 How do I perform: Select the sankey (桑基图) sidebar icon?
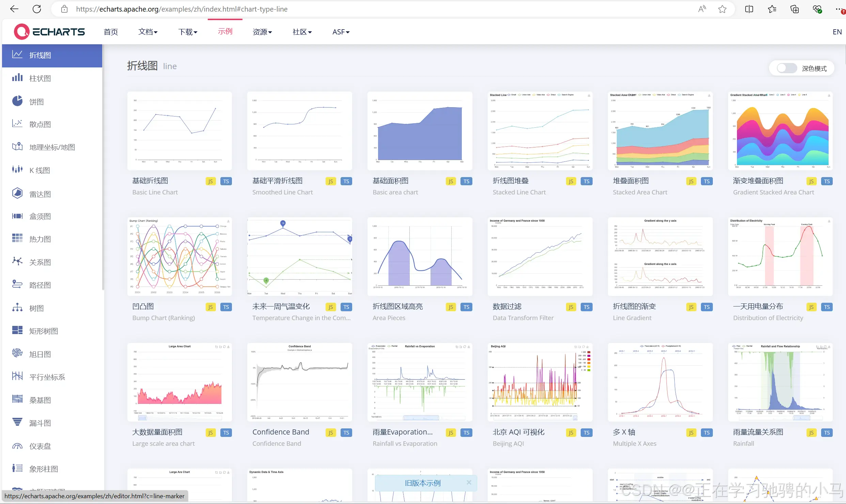[x=17, y=399]
